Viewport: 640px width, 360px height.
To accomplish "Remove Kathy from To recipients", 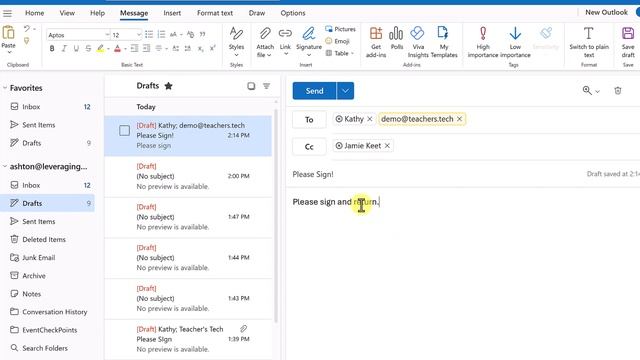I will tap(370, 119).
